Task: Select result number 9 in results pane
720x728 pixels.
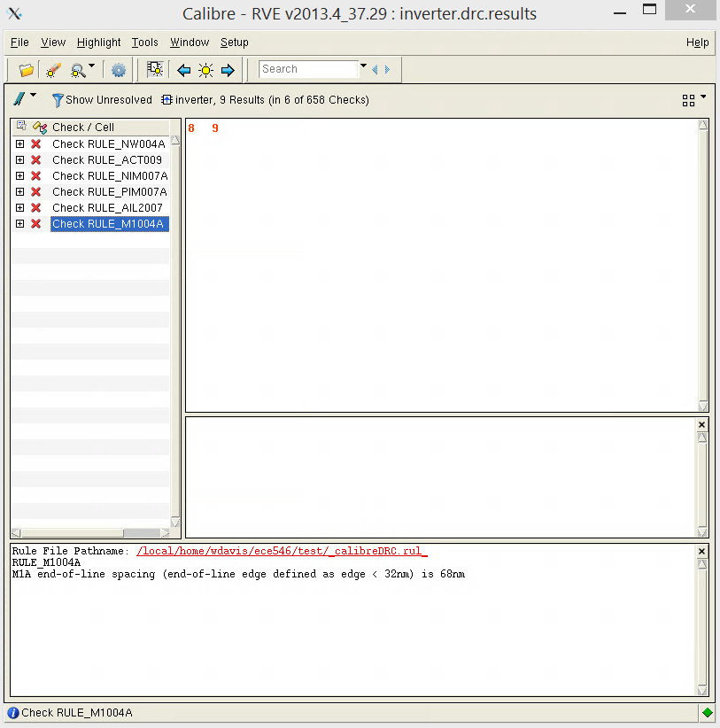Action: pos(215,129)
